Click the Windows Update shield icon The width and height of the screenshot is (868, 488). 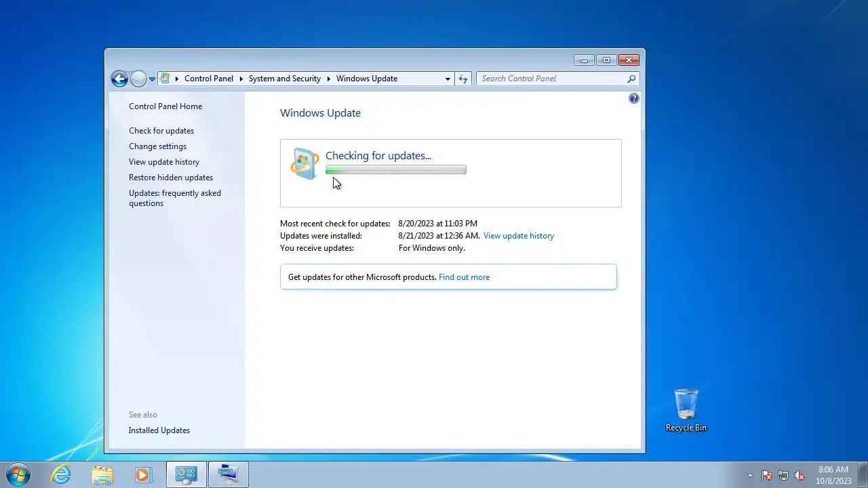click(304, 163)
